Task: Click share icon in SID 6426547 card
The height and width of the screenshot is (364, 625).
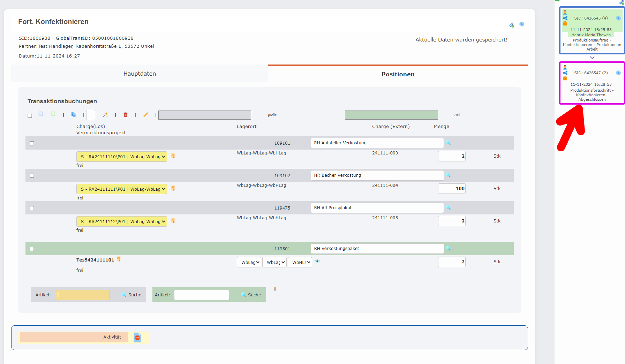Action: [565, 73]
